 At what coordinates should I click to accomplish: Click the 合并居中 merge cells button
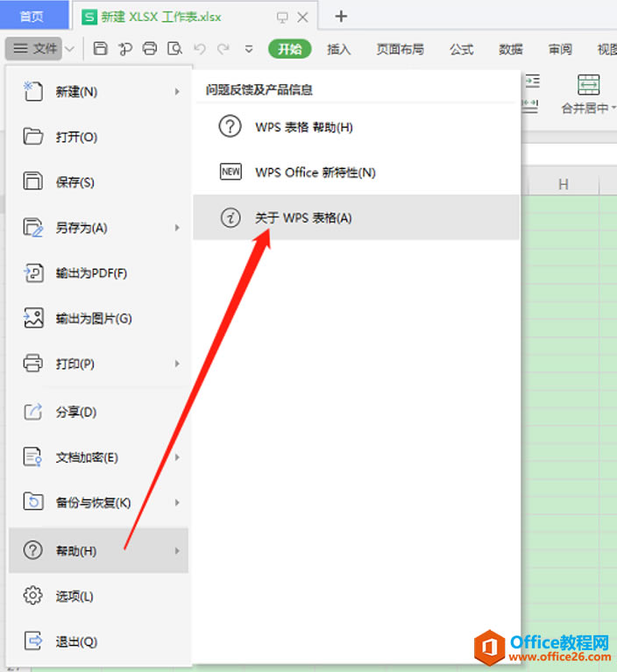coord(589,95)
